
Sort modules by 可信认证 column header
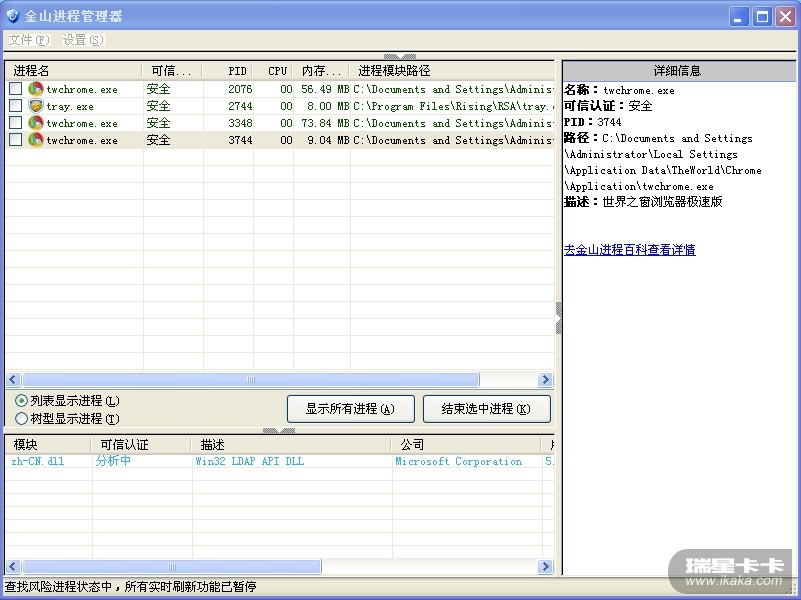pyautogui.click(x=141, y=445)
